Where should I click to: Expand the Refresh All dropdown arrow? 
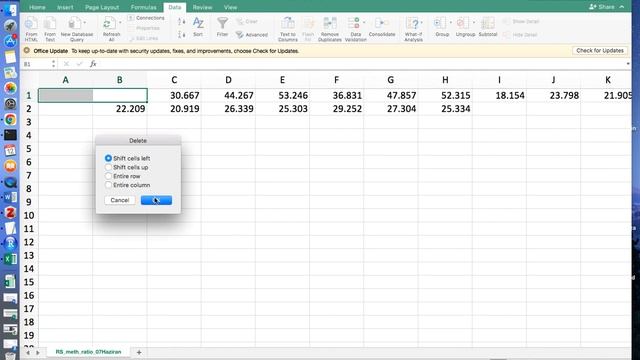[x=120, y=23]
